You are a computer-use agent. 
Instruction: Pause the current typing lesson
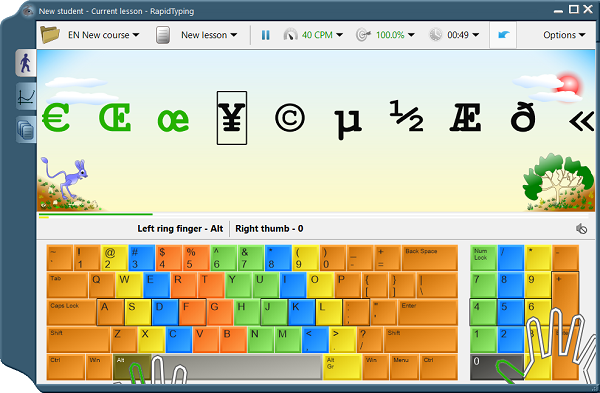265,35
